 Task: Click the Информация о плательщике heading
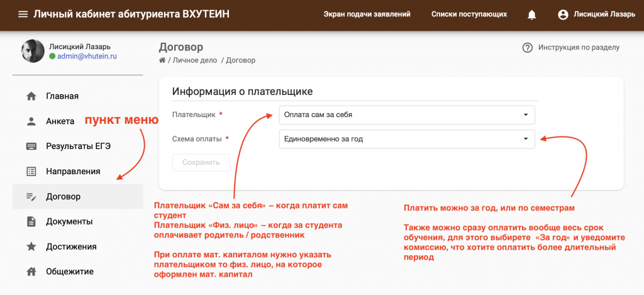242,92
